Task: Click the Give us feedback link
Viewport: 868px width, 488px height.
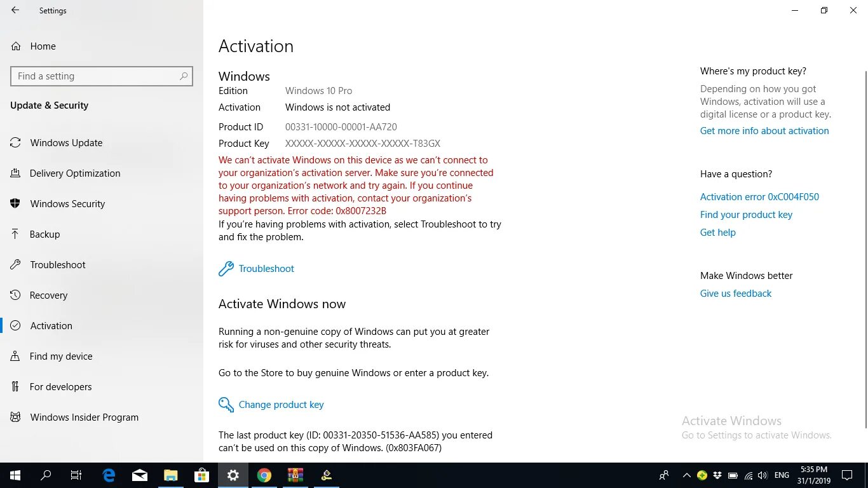Action: [736, 294]
